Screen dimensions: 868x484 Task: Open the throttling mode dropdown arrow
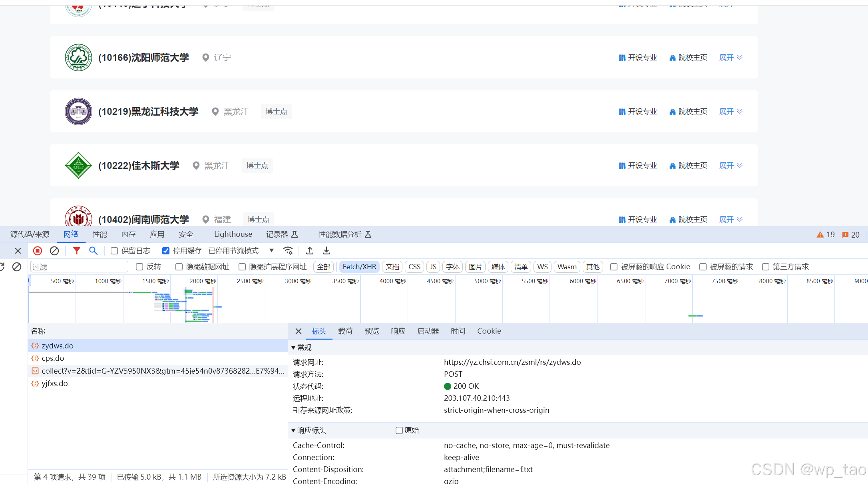[271, 250]
